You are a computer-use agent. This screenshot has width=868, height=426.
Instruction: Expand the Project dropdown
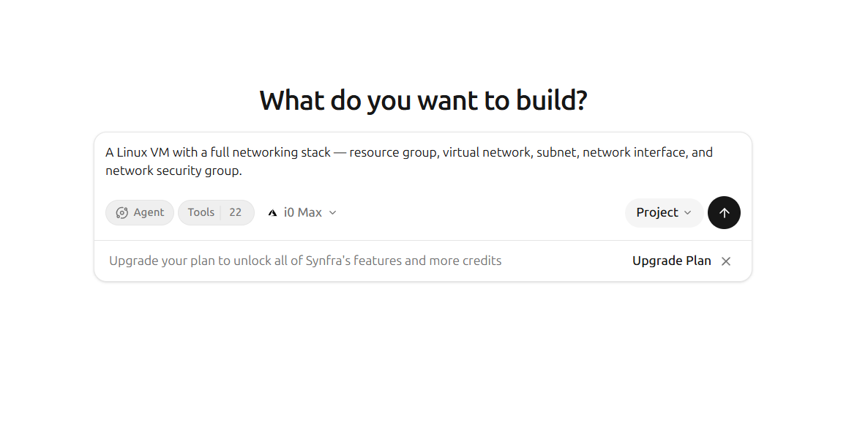click(x=664, y=213)
